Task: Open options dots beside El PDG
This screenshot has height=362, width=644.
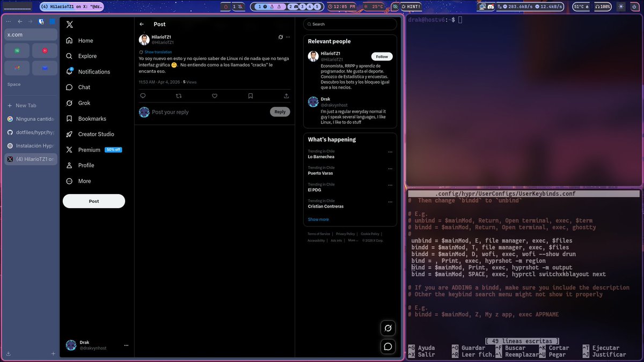Action: coord(390,185)
